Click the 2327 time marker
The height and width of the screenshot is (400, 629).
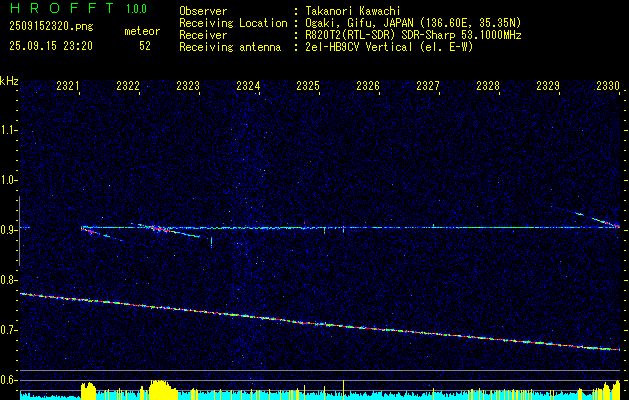(x=428, y=86)
